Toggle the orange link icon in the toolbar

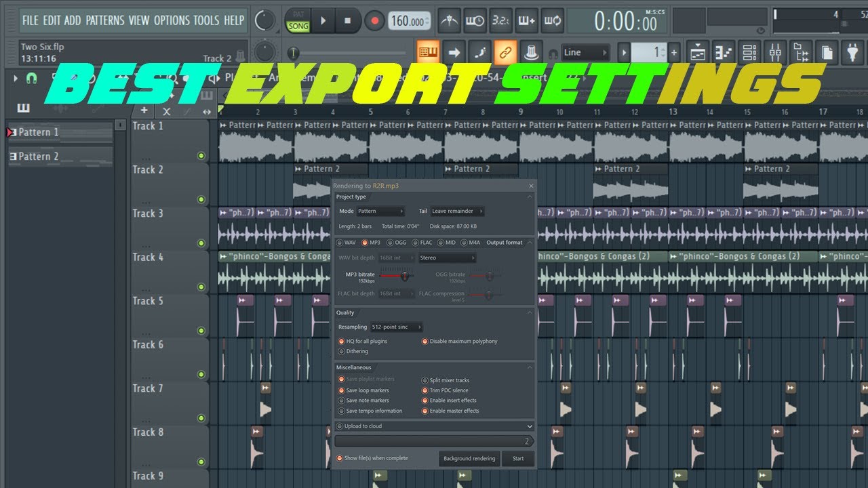(x=505, y=52)
